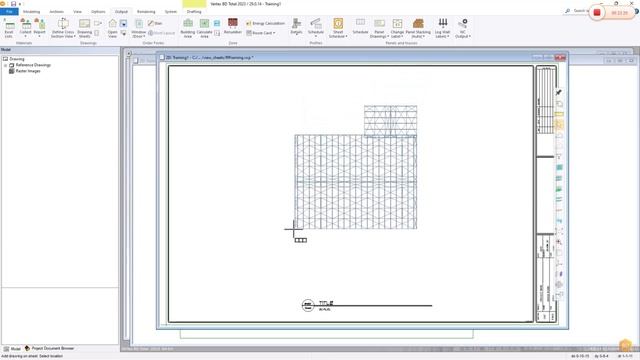
Task: Switch to the Output ribbon tab
Action: click(x=121, y=11)
